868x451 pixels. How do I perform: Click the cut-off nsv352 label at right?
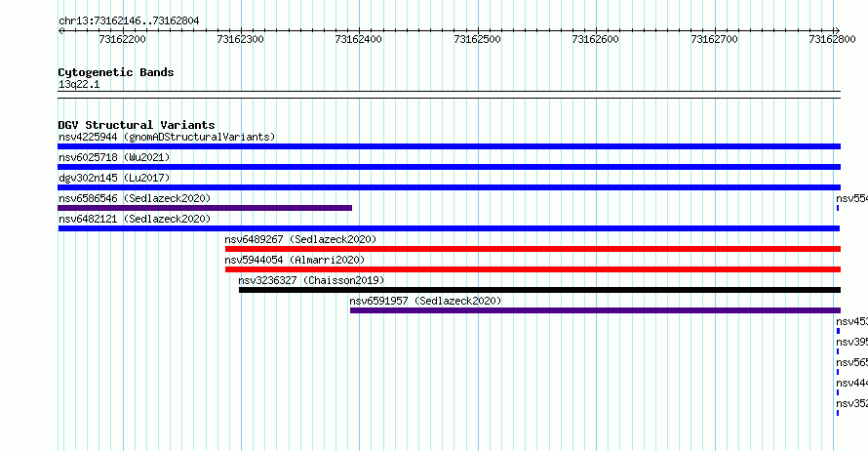[852, 403]
